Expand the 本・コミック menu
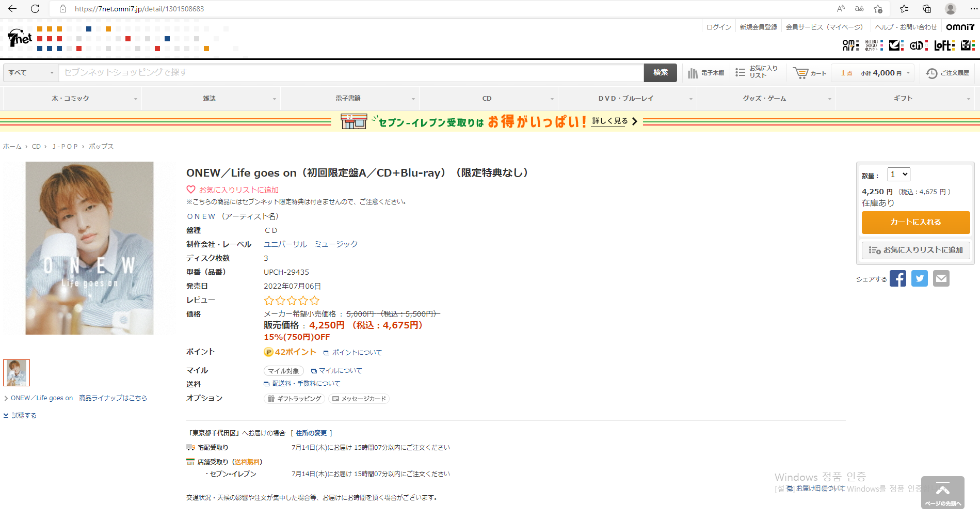The height and width of the screenshot is (519, 980). (72, 98)
